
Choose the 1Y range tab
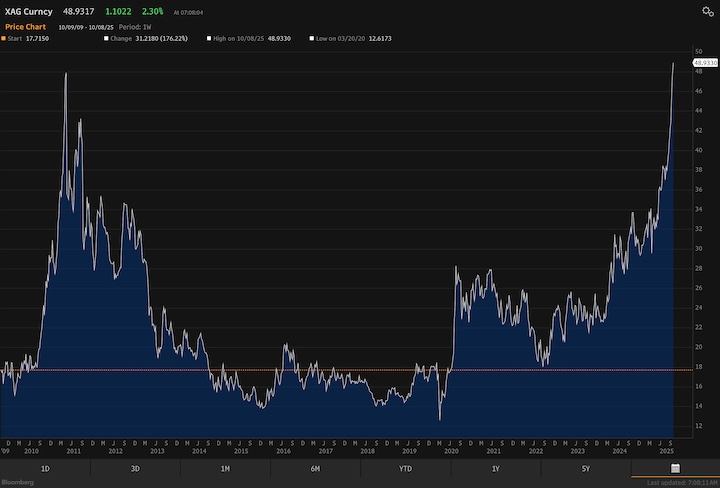(495, 467)
